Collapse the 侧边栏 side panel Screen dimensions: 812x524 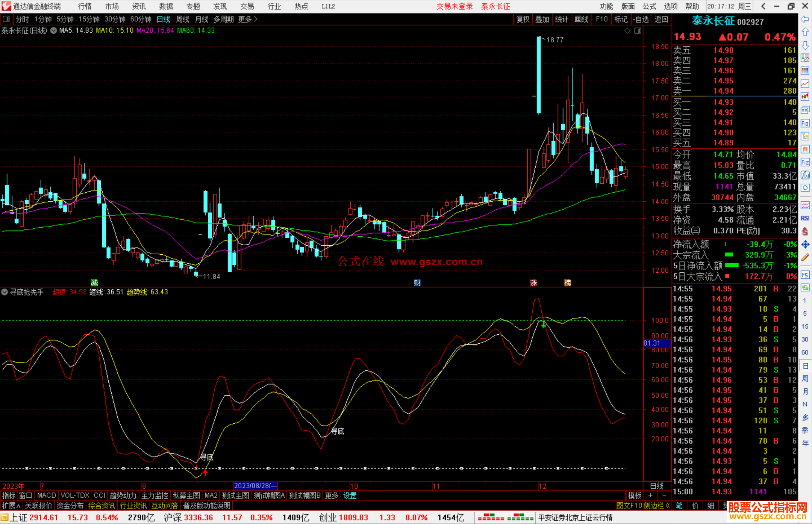[x=657, y=506]
